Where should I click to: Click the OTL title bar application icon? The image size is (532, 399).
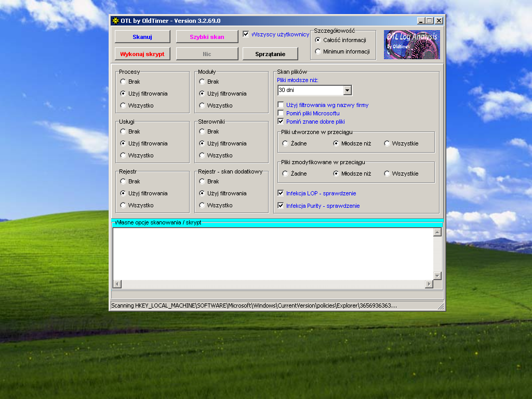pyautogui.click(x=115, y=21)
